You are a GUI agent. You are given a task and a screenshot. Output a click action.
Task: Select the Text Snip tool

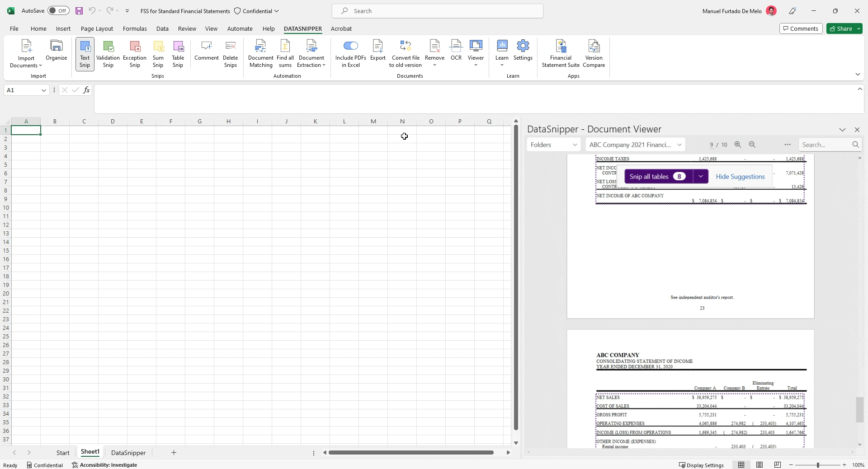coord(84,53)
